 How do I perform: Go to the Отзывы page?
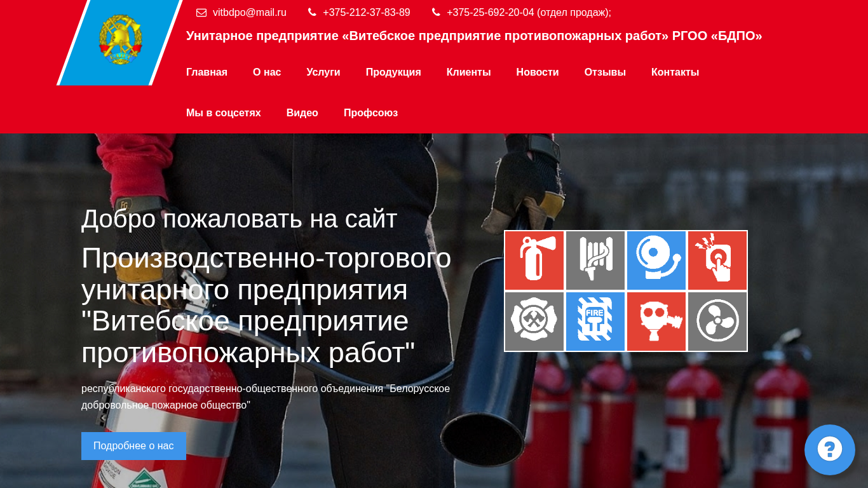tap(605, 72)
